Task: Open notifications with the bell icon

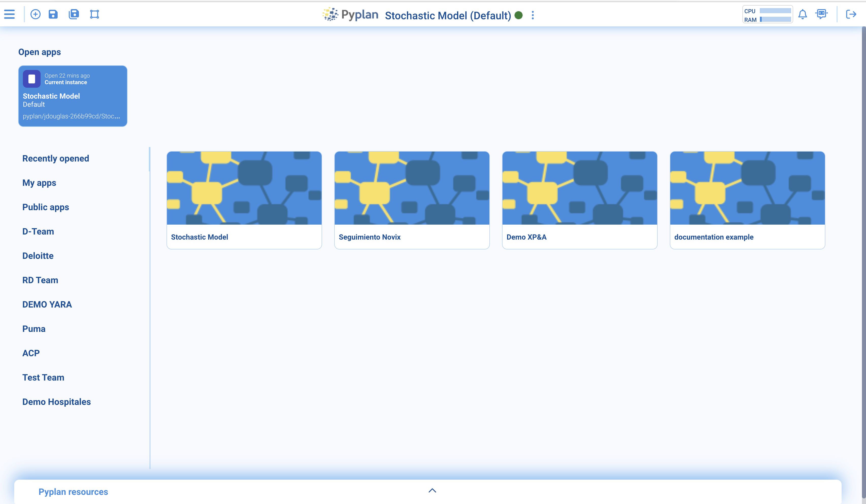Action: pos(803,14)
